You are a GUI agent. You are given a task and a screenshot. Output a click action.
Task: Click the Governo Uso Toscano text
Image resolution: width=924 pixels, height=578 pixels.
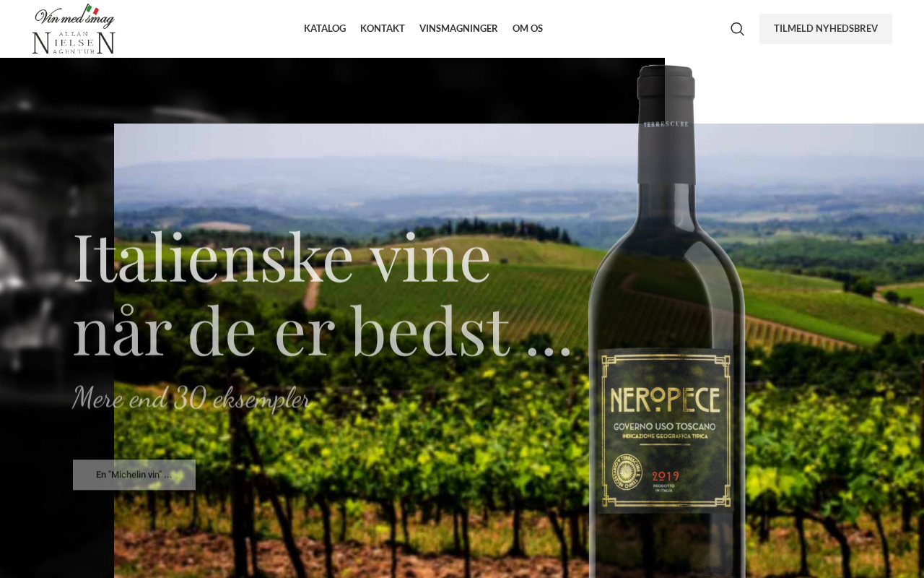tap(665, 427)
